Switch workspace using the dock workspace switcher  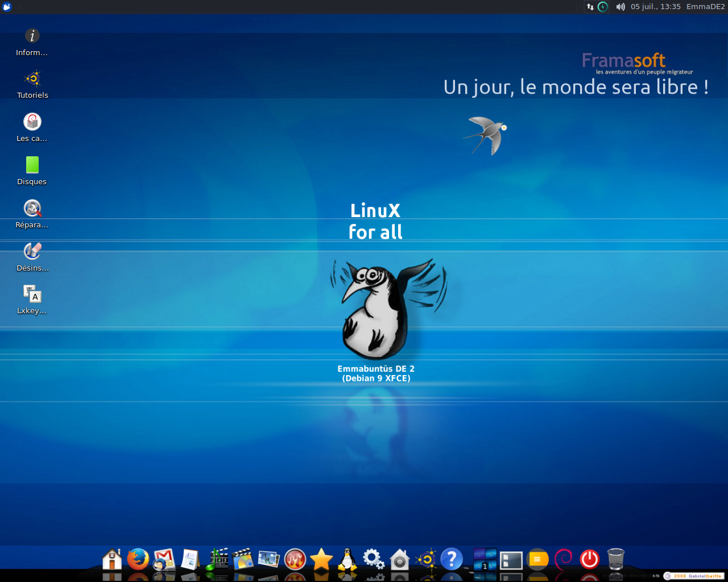pos(485,559)
